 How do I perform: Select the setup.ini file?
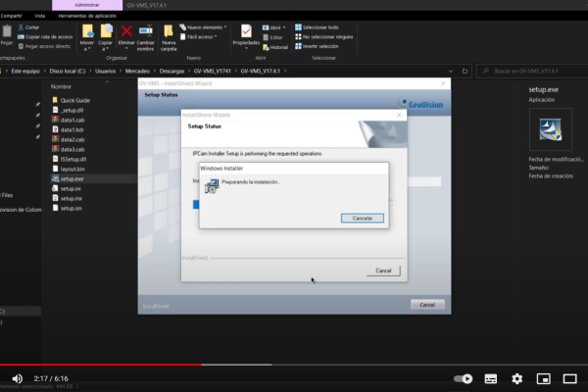coord(71,189)
